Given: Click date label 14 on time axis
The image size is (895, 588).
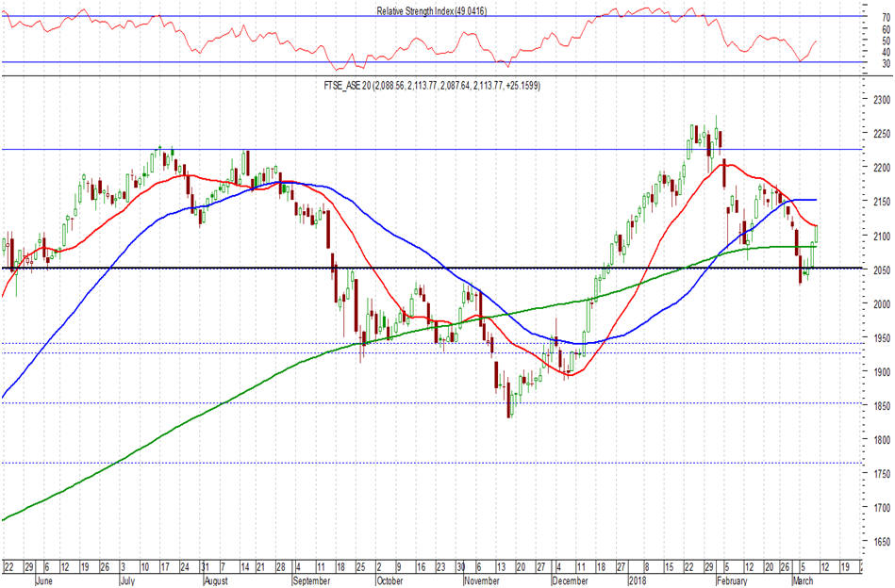Looking at the screenshot, I should tap(245, 567).
